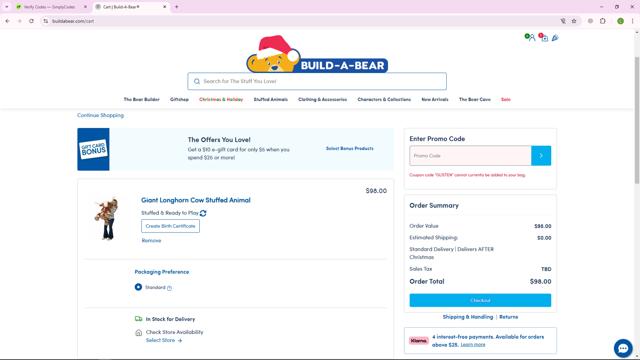Click the Promo Code input field
This screenshot has height=360, width=640.
click(470, 156)
